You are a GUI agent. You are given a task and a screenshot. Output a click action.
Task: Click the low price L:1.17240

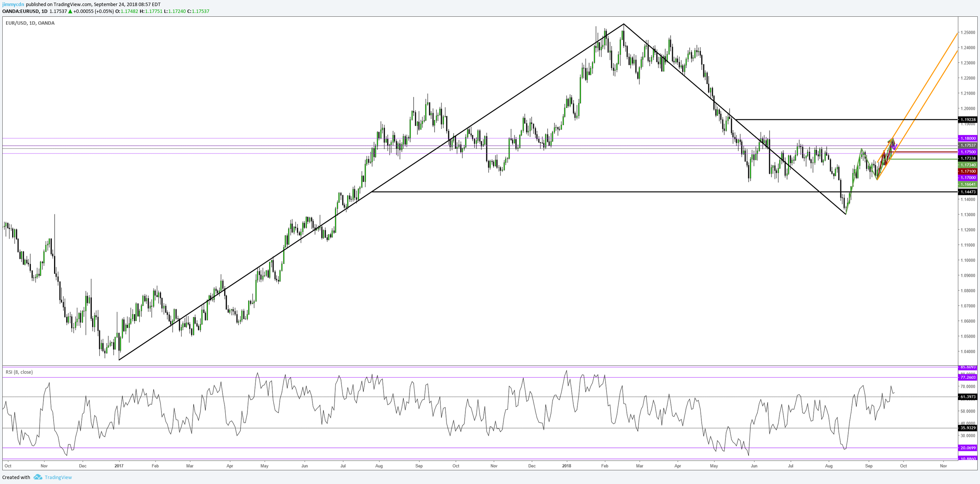pos(175,11)
